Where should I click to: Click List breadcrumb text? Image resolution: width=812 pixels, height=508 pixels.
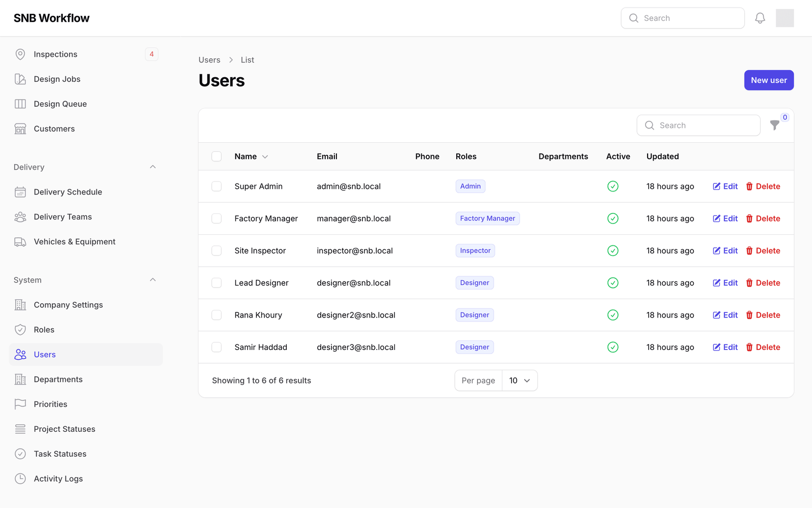coord(247,60)
